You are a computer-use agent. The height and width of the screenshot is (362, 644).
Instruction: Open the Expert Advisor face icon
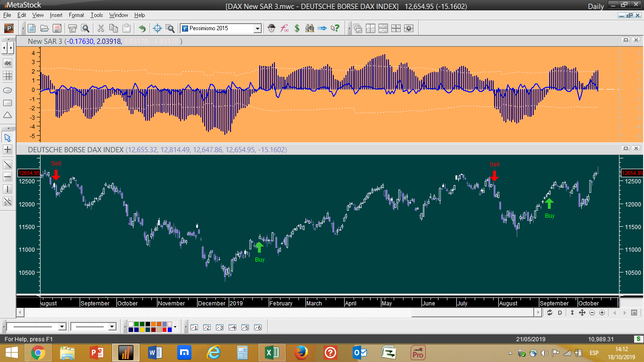272,28
